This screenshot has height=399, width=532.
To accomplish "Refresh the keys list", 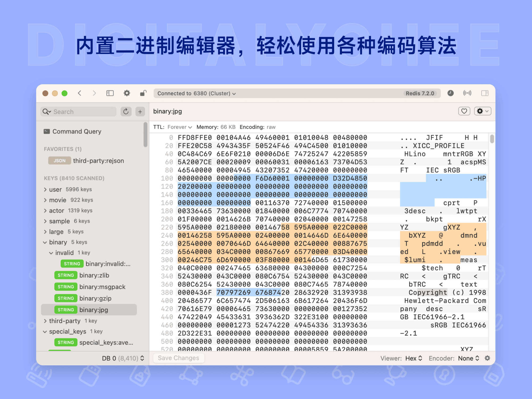I will 126,111.
